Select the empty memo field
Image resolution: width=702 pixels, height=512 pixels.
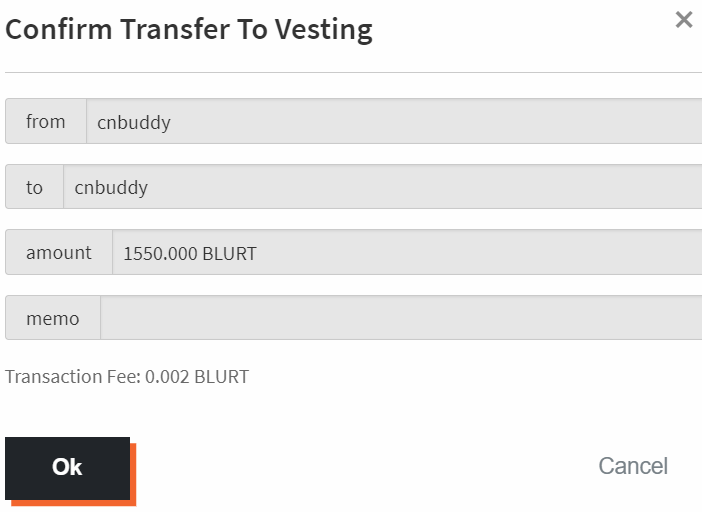[x=400, y=318]
